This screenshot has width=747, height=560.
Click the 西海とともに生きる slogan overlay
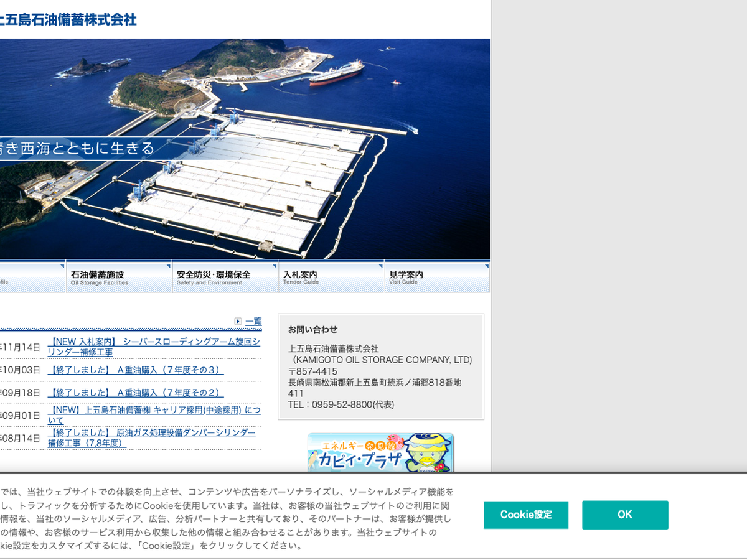(x=77, y=149)
